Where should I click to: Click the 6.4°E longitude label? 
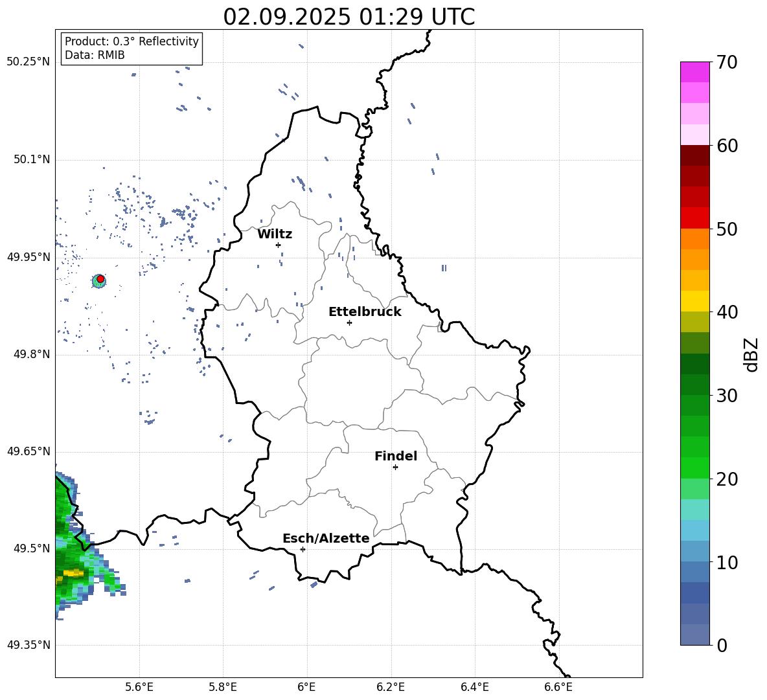[475, 687]
